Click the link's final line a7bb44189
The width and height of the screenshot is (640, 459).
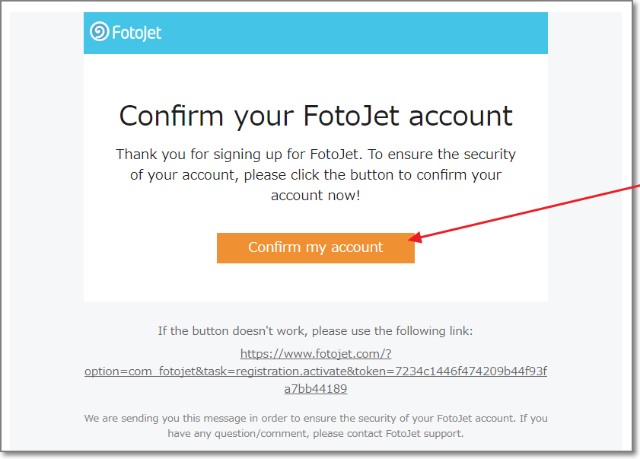coord(315,389)
